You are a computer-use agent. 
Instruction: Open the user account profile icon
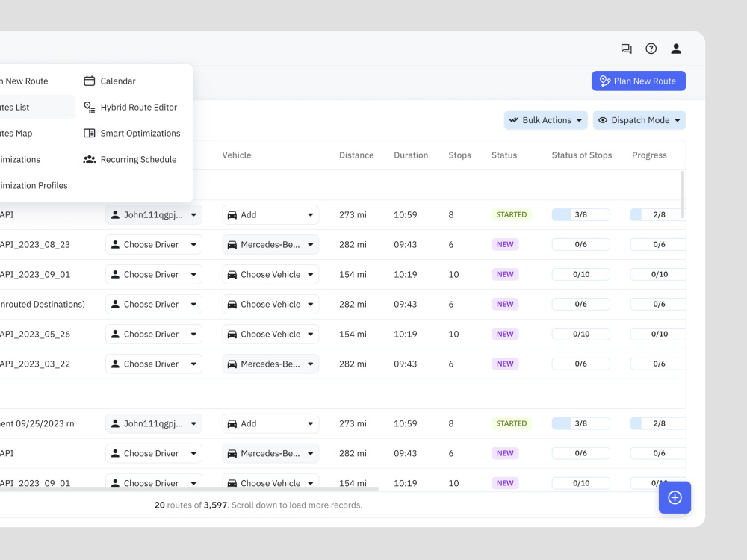coord(675,49)
